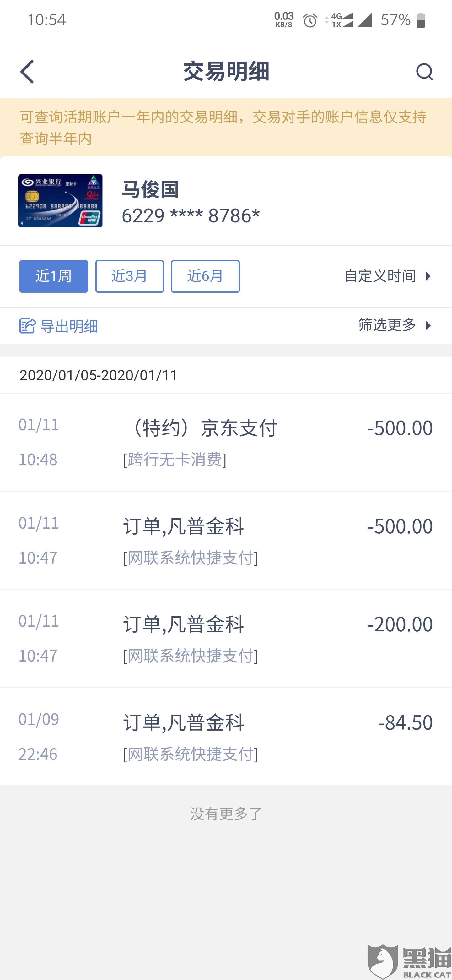Select the 近1周 time filter
Image resolution: width=452 pixels, height=980 pixels.
[x=54, y=276]
